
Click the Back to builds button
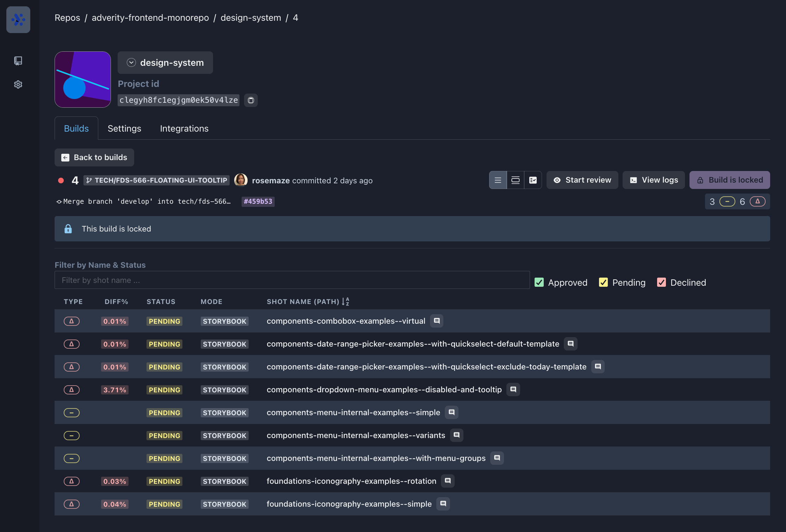pos(94,157)
